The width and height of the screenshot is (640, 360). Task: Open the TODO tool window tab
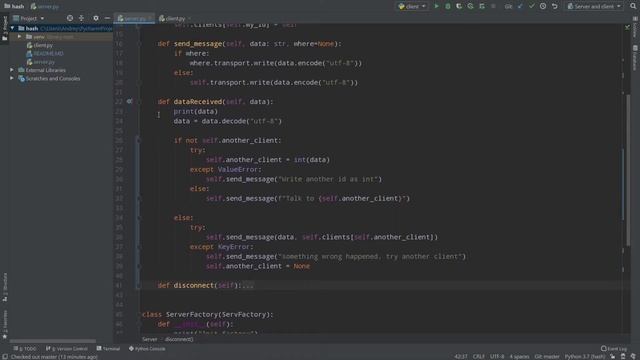[25, 349]
